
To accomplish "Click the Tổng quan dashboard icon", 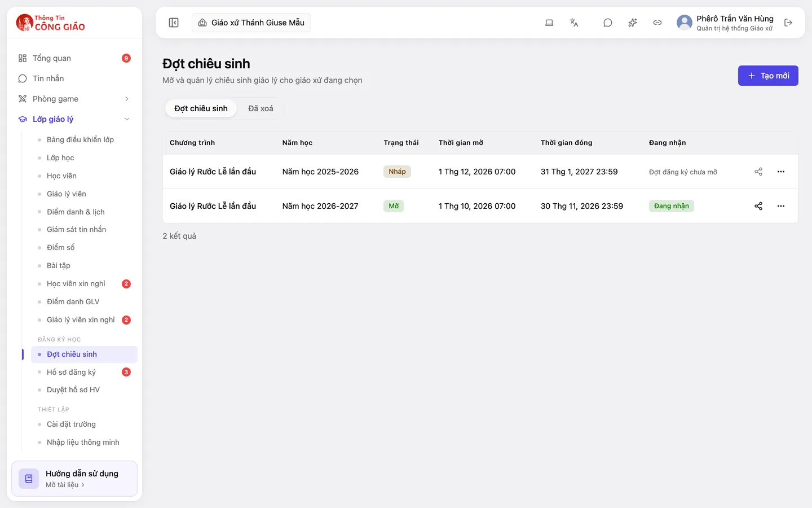I will pos(23,58).
